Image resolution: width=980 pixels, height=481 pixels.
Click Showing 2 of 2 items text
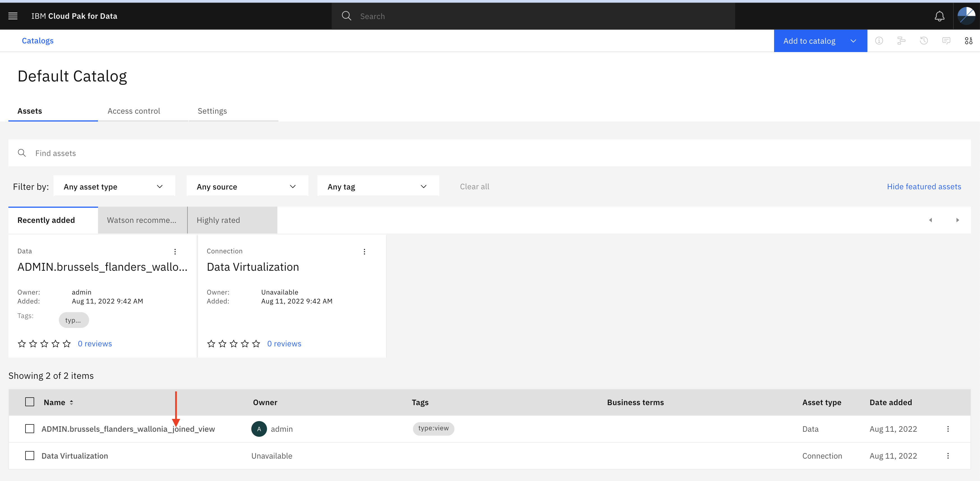[x=51, y=376]
